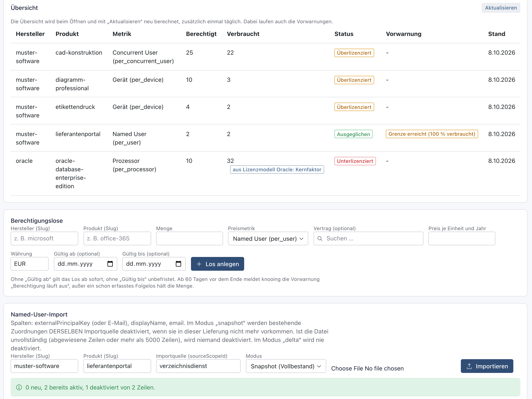Click the import result message text

tap(90, 387)
